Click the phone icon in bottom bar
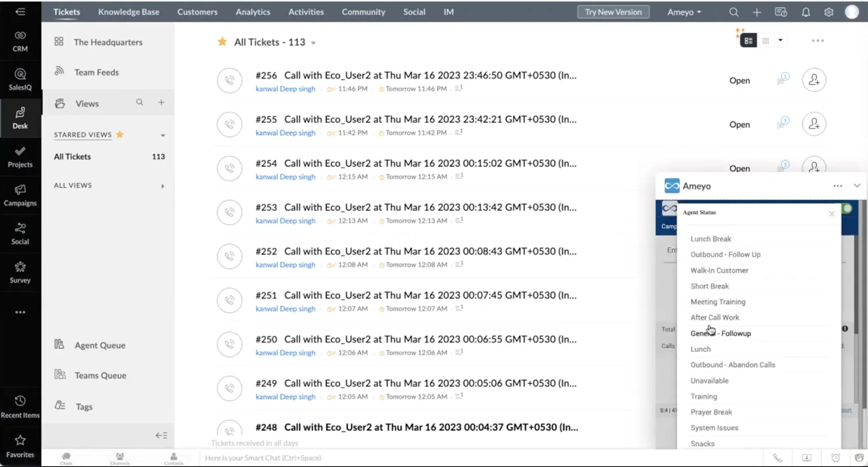 [x=777, y=458]
